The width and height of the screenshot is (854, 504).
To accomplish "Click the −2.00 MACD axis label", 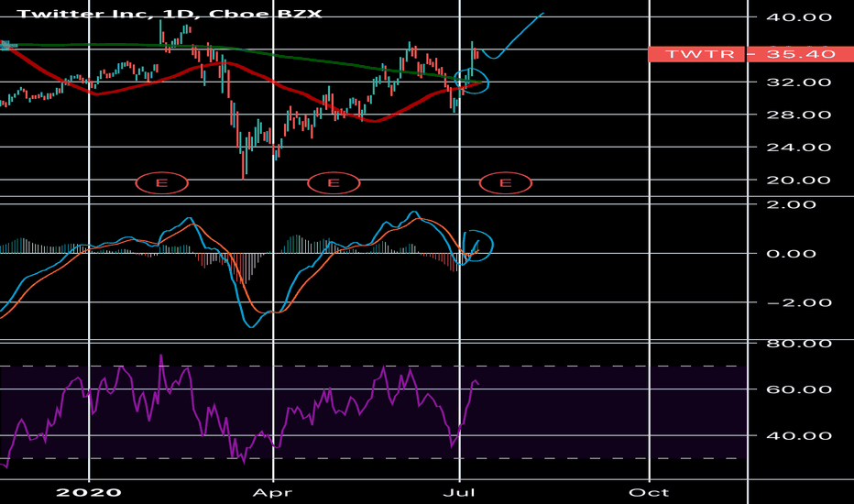I will pyautogui.click(x=799, y=303).
